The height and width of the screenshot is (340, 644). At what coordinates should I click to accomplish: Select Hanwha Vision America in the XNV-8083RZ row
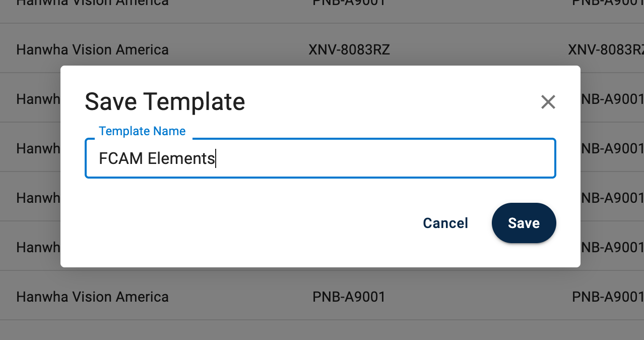pos(92,50)
